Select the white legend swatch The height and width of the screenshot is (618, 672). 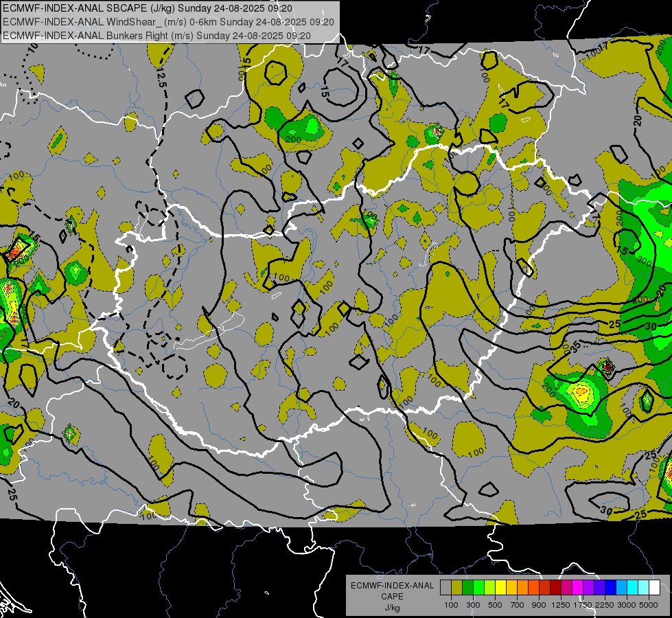click(654, 588)
